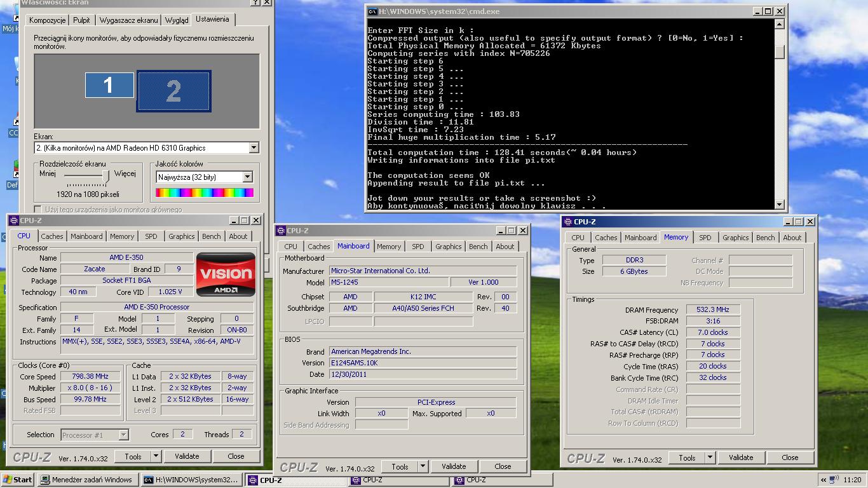868x488 pixels.
Task: Click Tools button in middle CPU-Z window
Action: click(400, 466)
